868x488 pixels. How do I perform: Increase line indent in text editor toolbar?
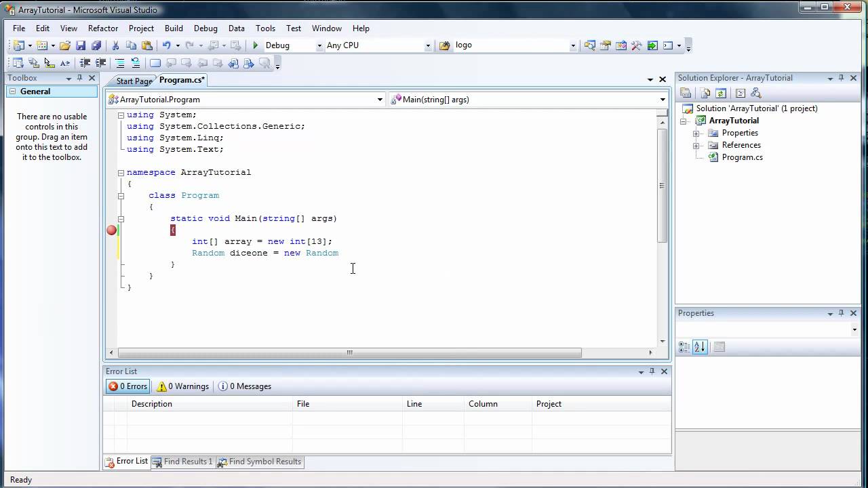click(100, 63)
